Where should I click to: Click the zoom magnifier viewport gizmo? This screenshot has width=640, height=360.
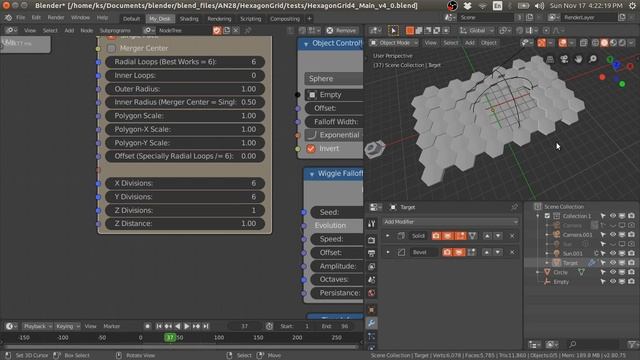592,59
